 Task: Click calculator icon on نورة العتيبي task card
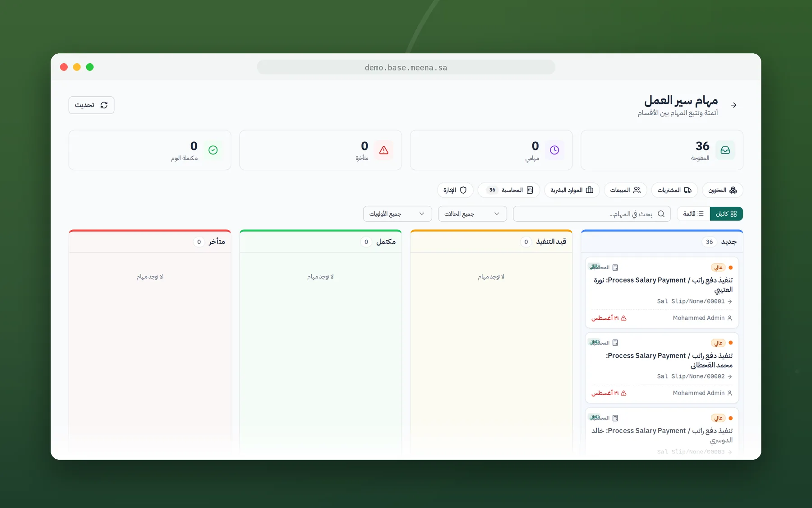click(615, 268)
